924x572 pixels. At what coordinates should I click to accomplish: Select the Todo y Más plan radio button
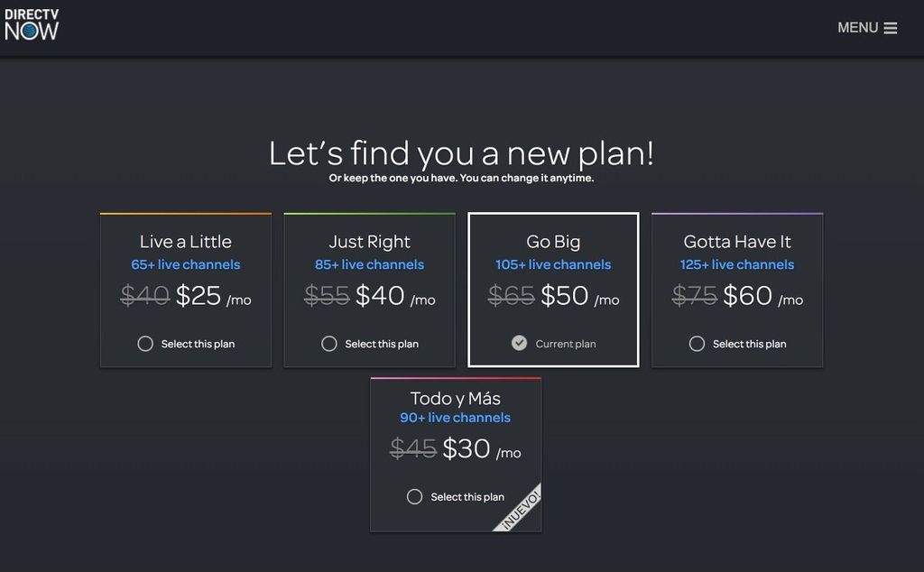[414, 496]
